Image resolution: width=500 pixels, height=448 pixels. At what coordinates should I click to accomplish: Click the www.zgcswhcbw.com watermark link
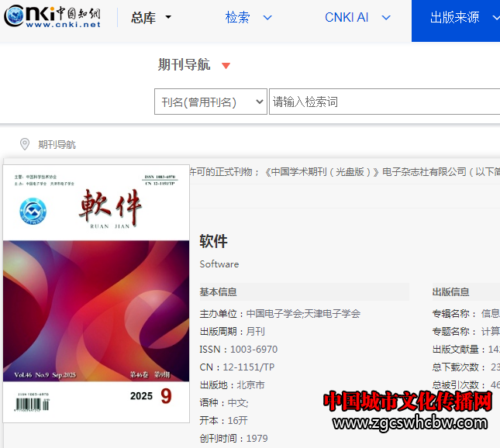tap(411, 423)
